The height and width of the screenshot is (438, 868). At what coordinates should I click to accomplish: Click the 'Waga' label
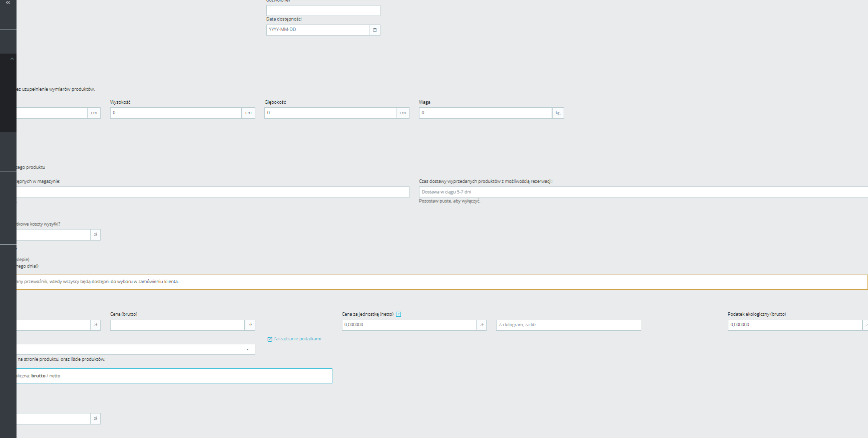click(424, 102)
